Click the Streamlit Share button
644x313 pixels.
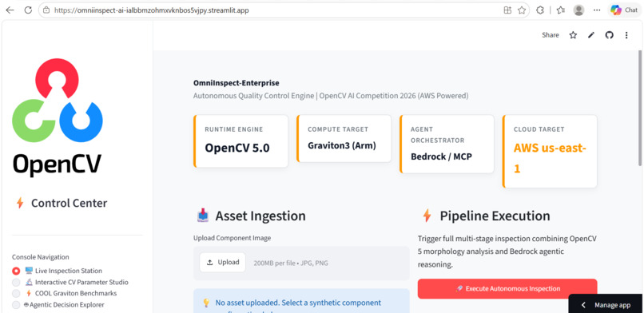[551, 35]
